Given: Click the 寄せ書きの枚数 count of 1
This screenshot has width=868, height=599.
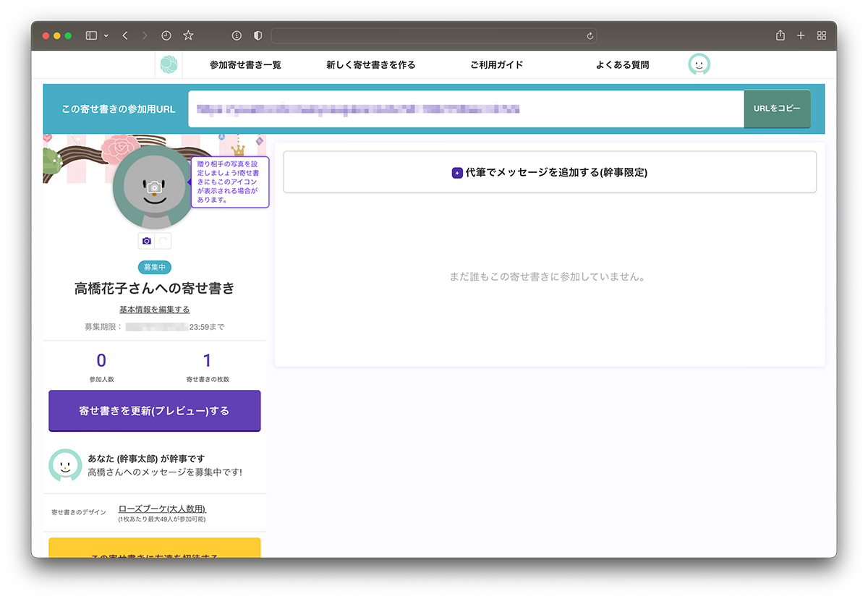Looking at the screenshot, I should tap(208, 360).
